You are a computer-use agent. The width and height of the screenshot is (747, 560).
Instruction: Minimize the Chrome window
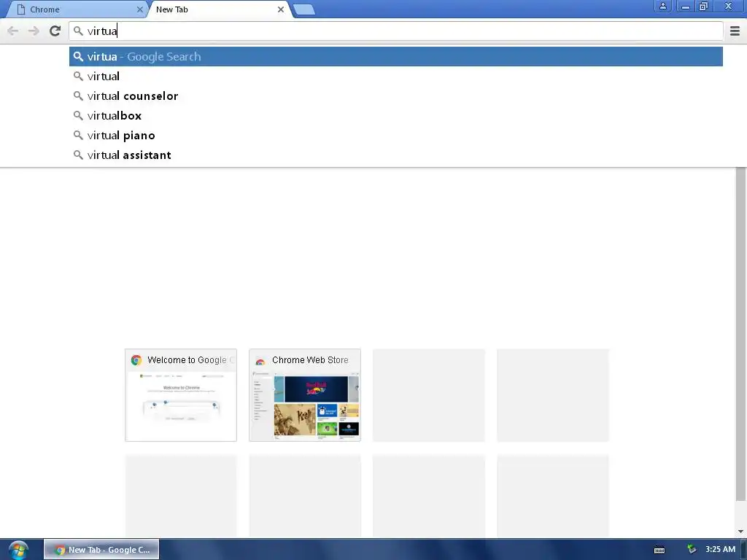[x=686, y=6]
